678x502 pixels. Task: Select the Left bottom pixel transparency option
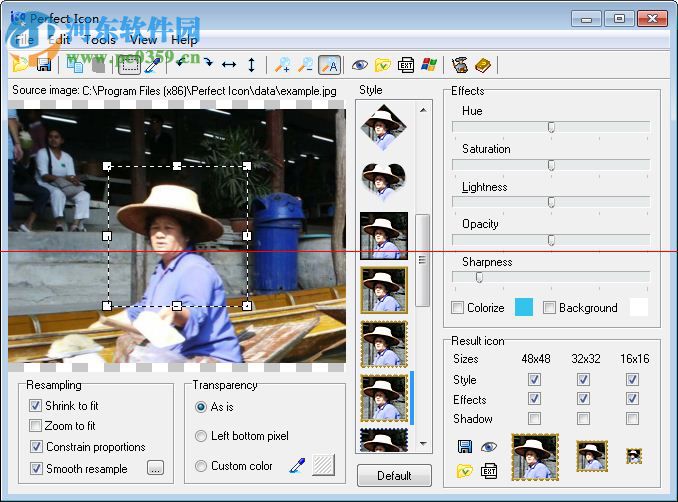tap(201, 436)
